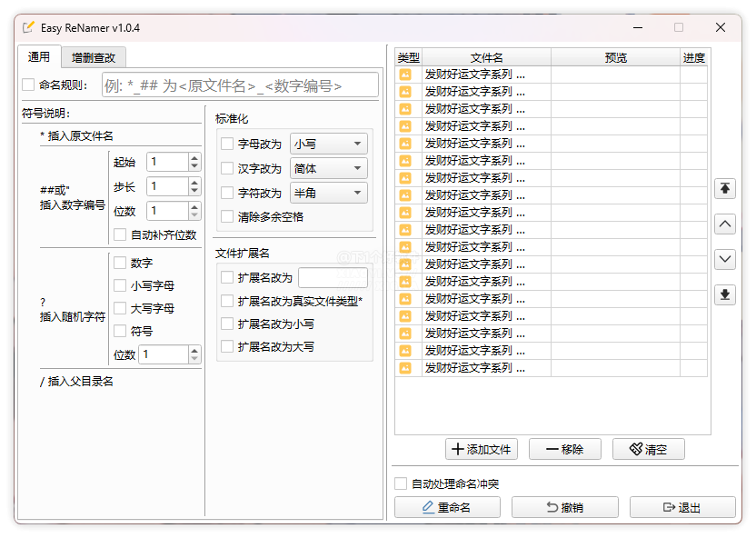
Task: Move selected file to top of list
Action: point(725,188)
